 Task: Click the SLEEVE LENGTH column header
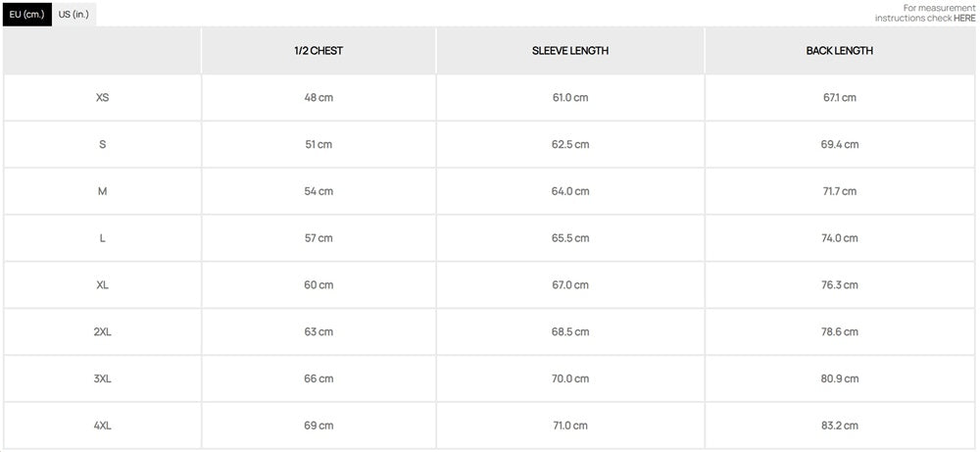[x=570, y=51]
